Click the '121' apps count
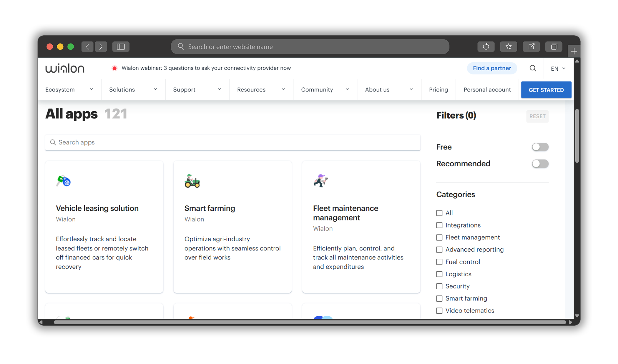The width and height of the screenshot is (618, 364). click(116, 114)
